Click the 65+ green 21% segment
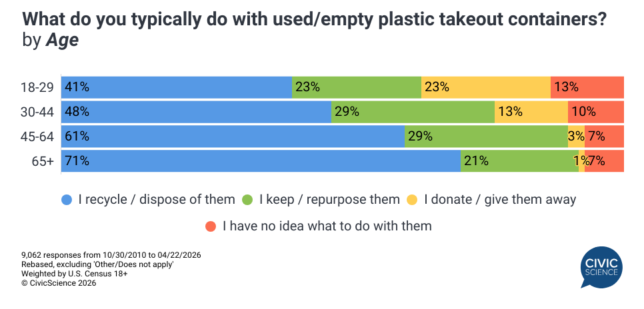Image resolution: width=644 pixels, height=309 pixels. click(519, 160)
